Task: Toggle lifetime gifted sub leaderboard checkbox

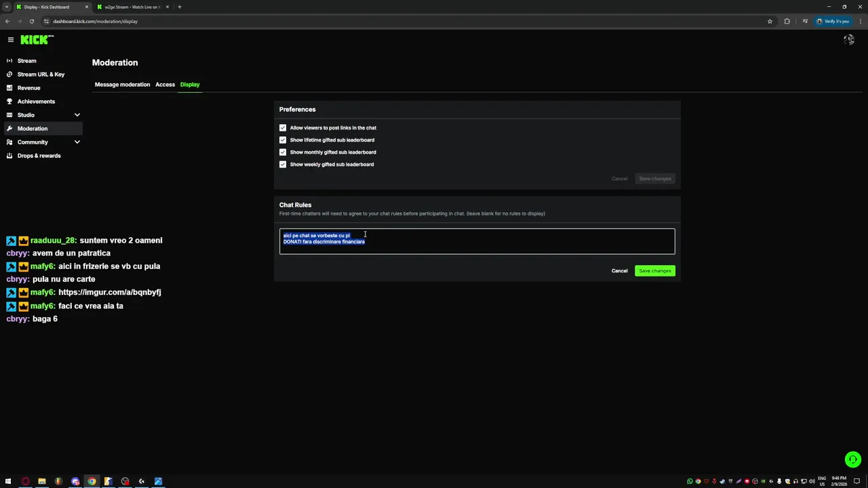Action: [283, 140]
